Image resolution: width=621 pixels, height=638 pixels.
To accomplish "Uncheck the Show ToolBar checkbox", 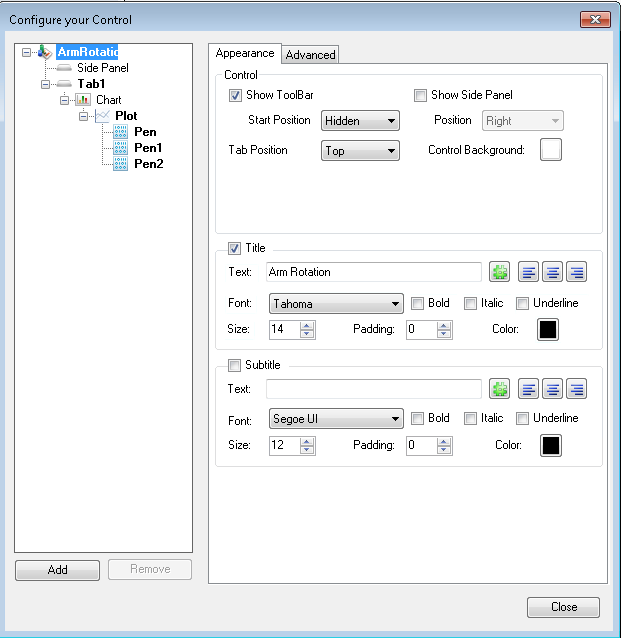I will coord(236,96).
